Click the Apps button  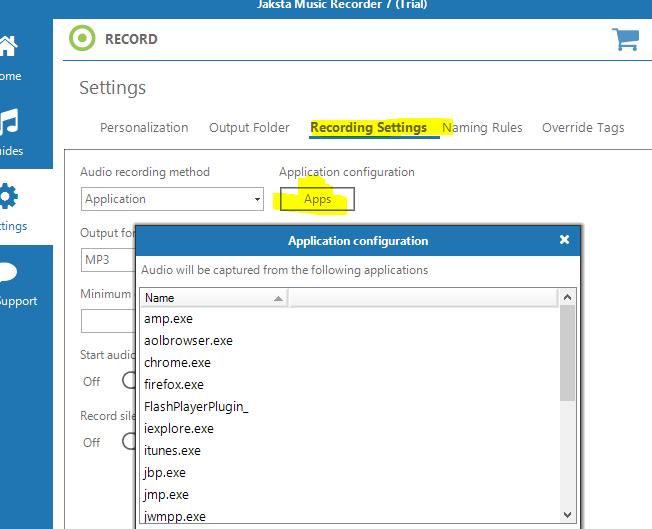[317, 199]
